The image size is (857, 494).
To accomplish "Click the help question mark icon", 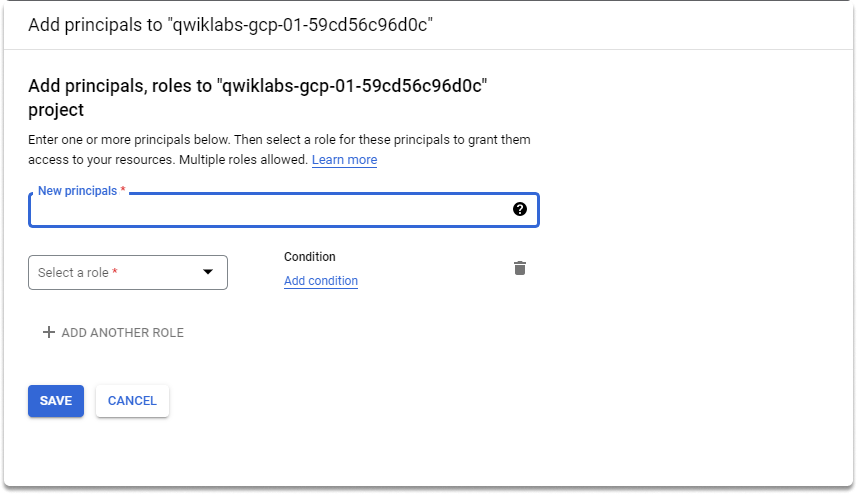I will pyautogui.click(x=520, y=209).
